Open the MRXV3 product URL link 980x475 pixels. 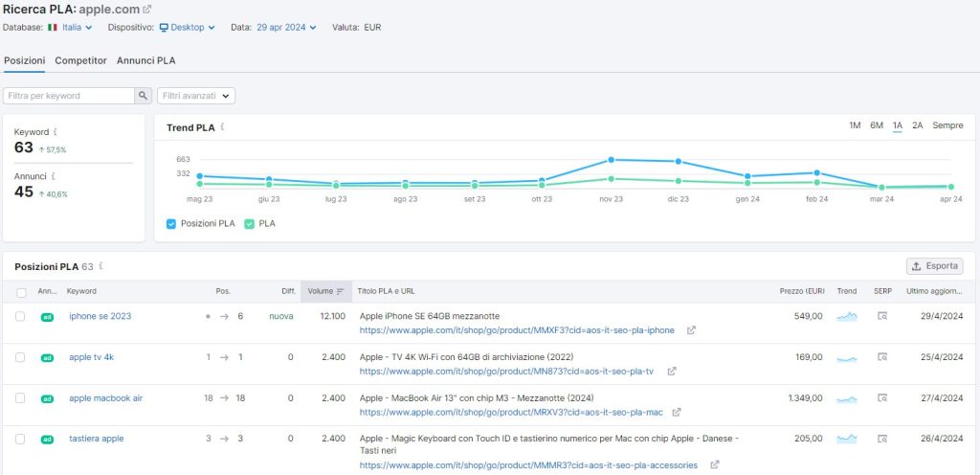point(511,413)
